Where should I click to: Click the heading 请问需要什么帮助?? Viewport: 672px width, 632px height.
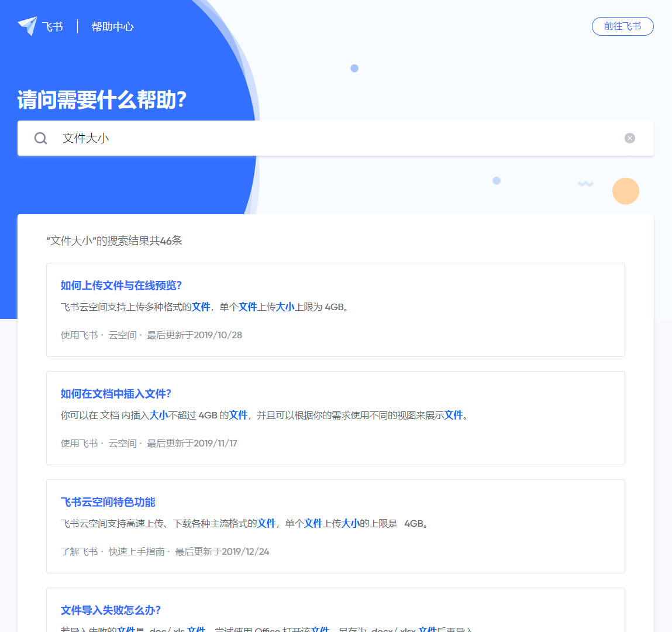(102, 100)
